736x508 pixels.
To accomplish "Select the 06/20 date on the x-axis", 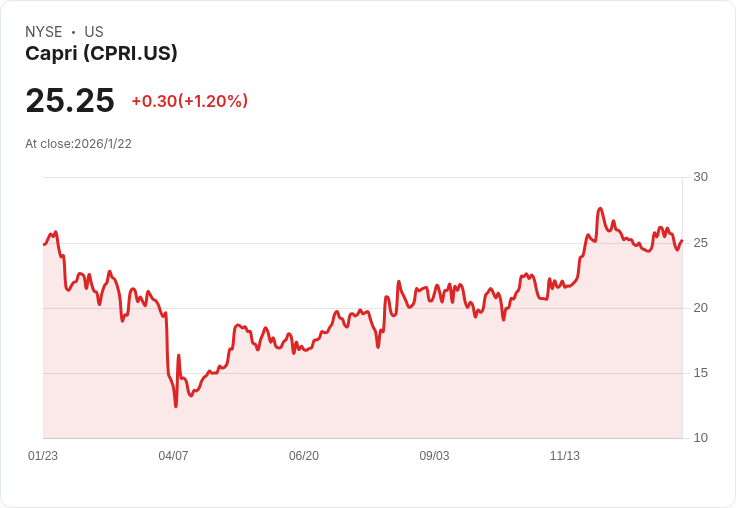I will (304, 456).
